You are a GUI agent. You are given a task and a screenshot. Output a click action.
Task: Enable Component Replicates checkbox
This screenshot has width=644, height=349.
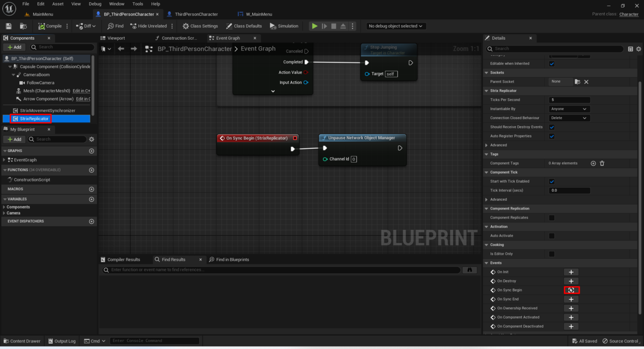(552, 217)
